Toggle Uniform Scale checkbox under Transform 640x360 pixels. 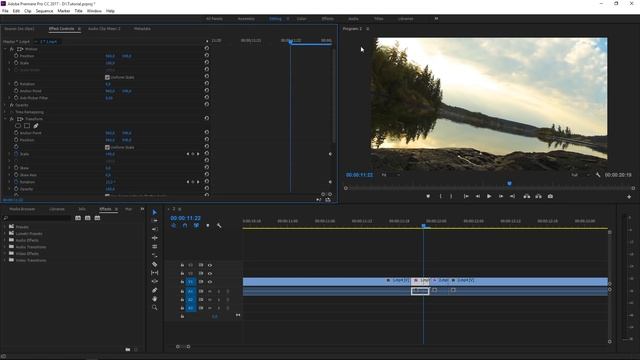(107, 147)
